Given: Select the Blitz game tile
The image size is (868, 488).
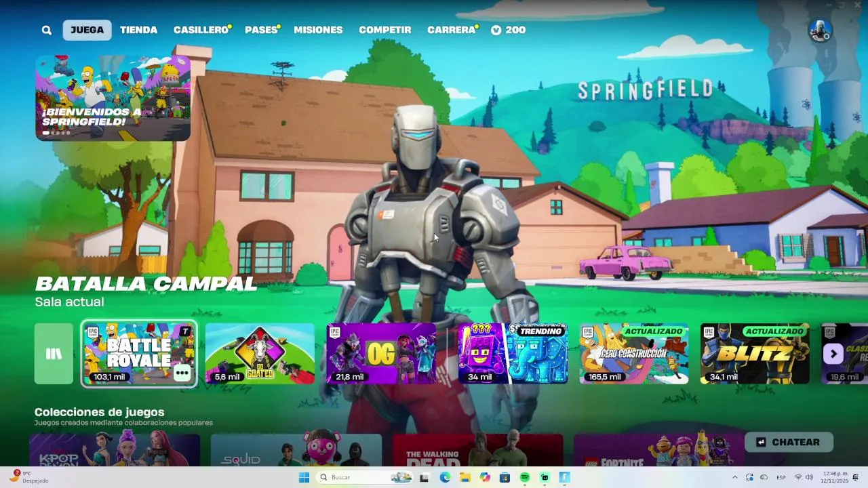Looking at the screenshot, I should click(x=755, y=354).
